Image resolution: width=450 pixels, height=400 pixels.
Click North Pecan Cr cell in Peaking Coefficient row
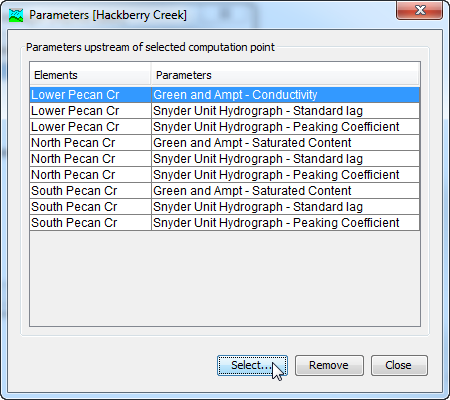(x=90, y=175)
